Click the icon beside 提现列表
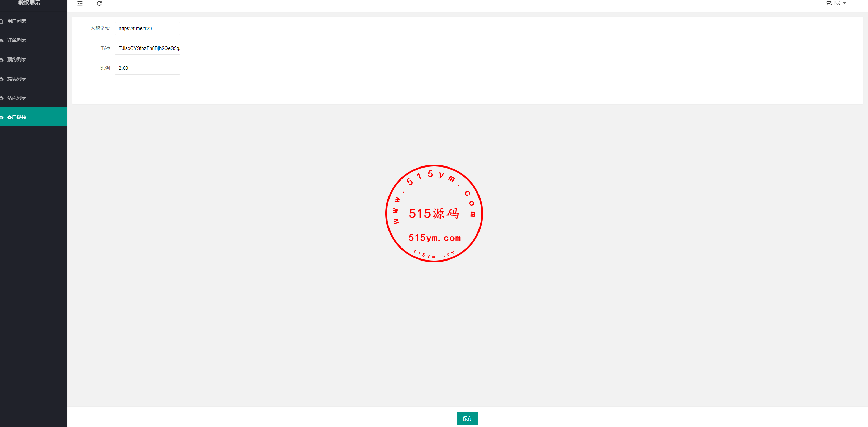 2,79
